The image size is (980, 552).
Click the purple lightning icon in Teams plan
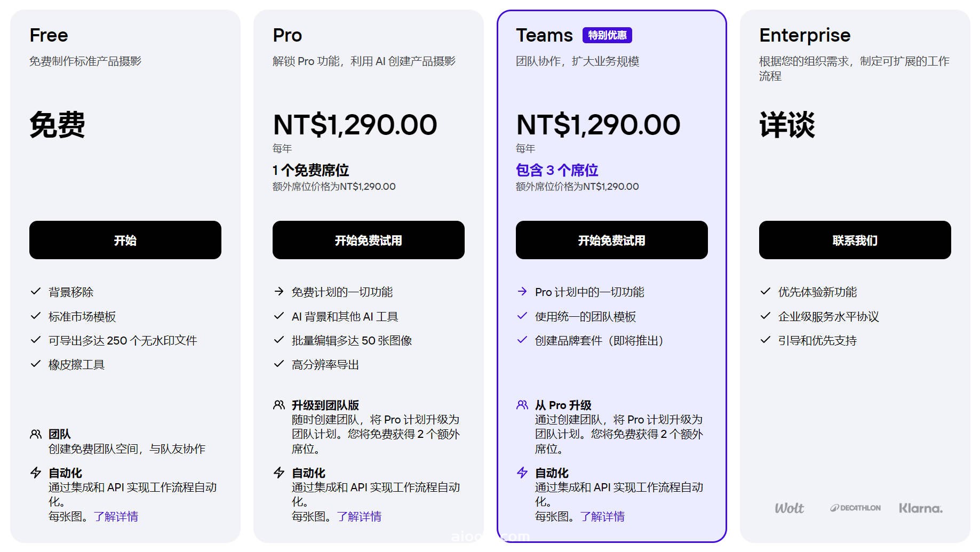[522, 473]
